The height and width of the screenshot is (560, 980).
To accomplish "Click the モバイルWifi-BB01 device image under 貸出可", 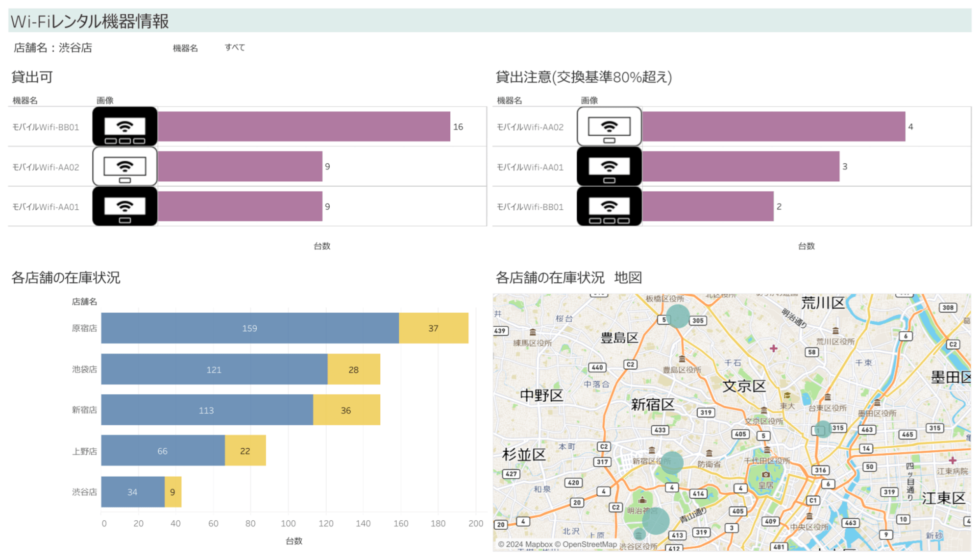I will pos(125,126).
